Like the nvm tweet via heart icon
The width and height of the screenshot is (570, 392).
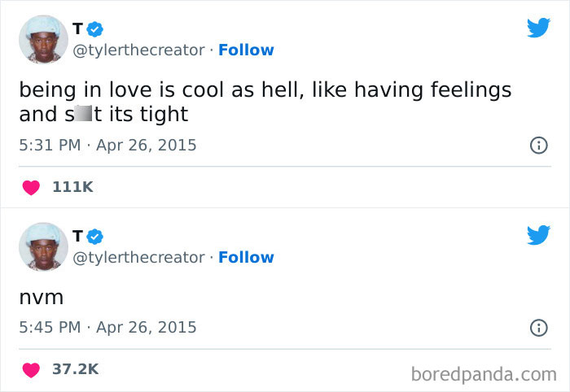tap(31, 369)
